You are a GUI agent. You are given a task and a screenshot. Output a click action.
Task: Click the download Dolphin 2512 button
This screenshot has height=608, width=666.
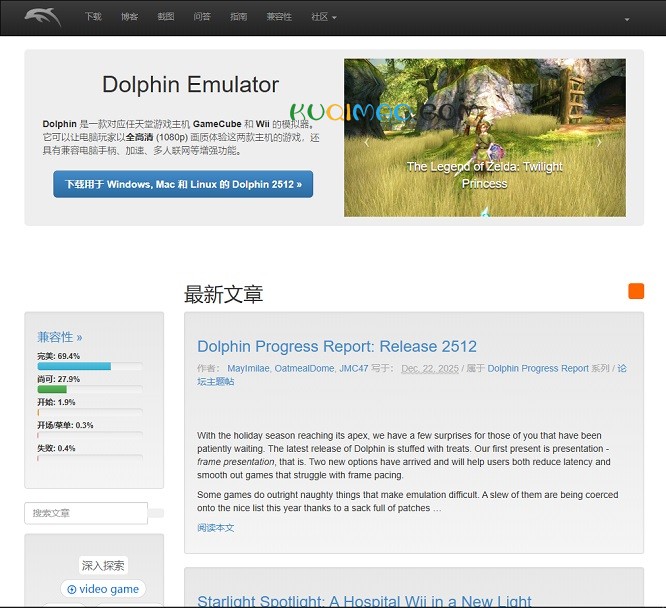[x=183, y=184]
